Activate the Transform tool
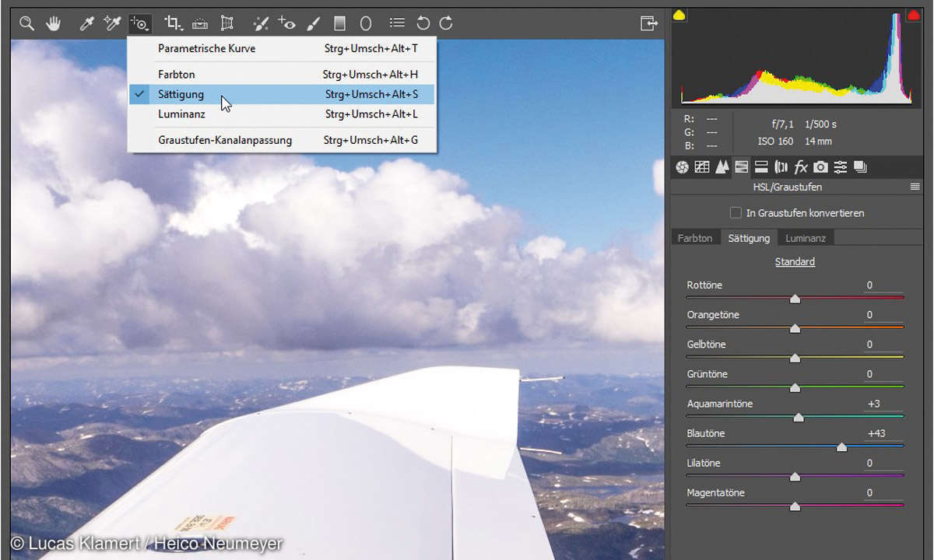The height and width of the screenshot is (560, 934). pyautogui.click(x=227, y=23)
